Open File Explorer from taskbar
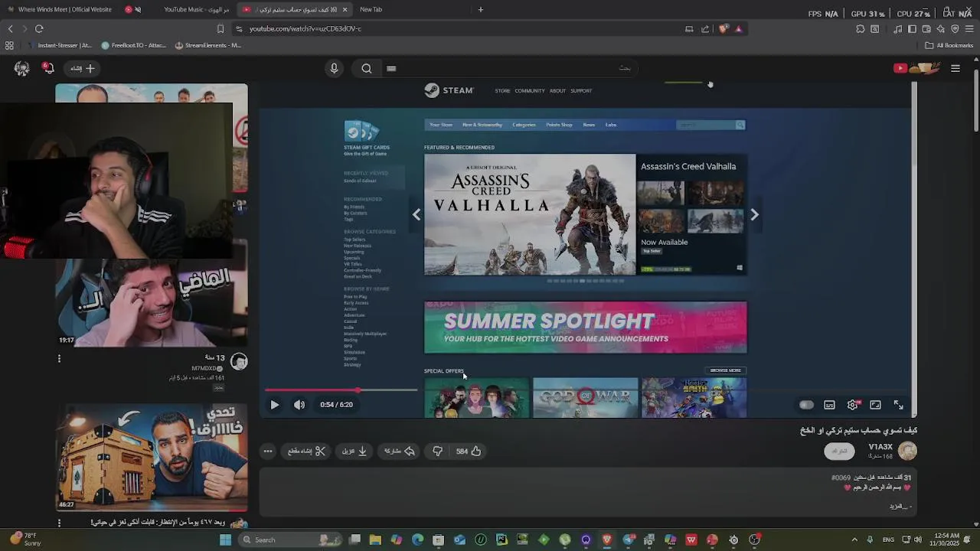 pos(375,540)
